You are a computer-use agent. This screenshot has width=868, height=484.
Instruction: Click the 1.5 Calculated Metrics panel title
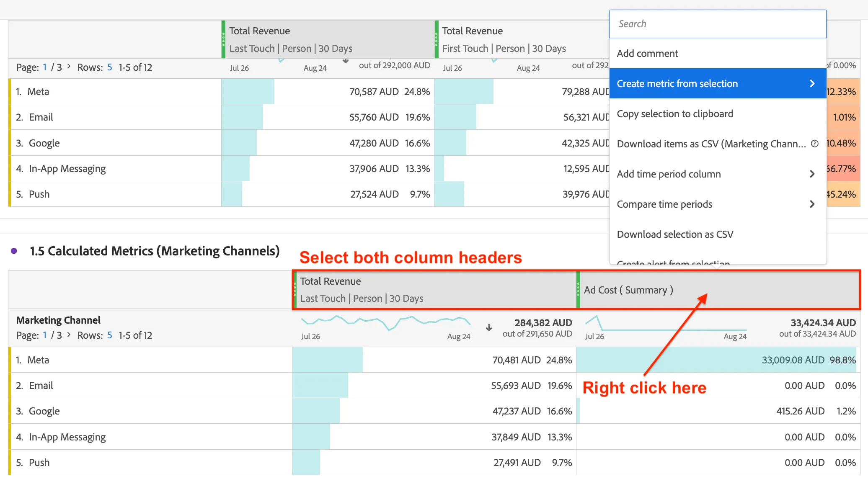(x=155, y=251)
